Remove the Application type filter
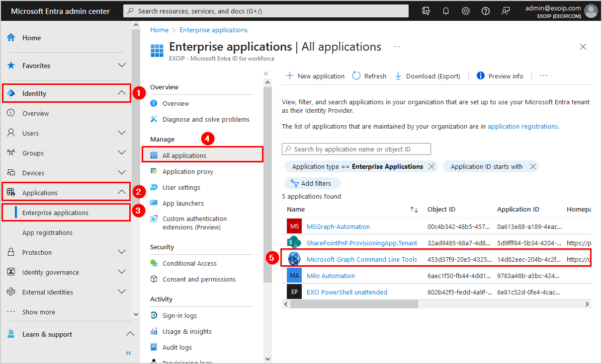Screen dimensions: 602x364 coord(431,167)
